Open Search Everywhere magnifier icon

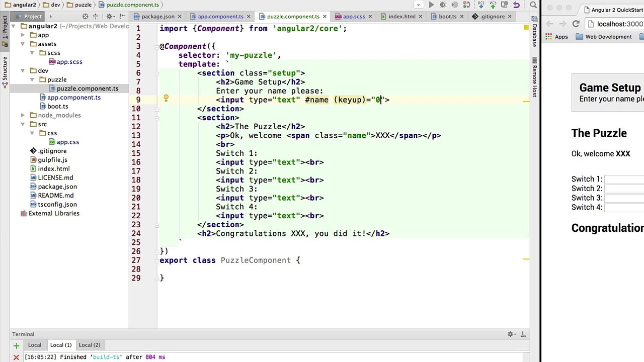pos(533,5)
